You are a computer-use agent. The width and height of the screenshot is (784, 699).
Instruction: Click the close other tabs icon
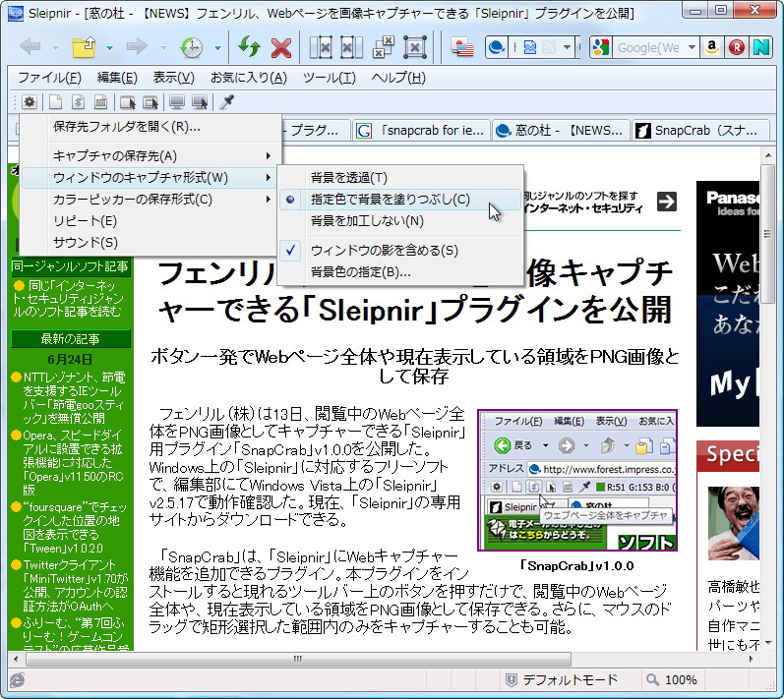point(384,47)
